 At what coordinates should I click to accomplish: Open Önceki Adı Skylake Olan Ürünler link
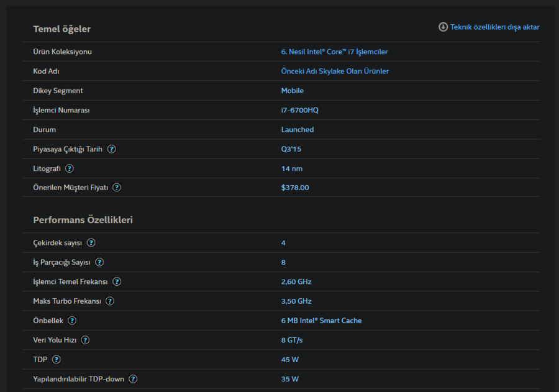coord(335,71)
